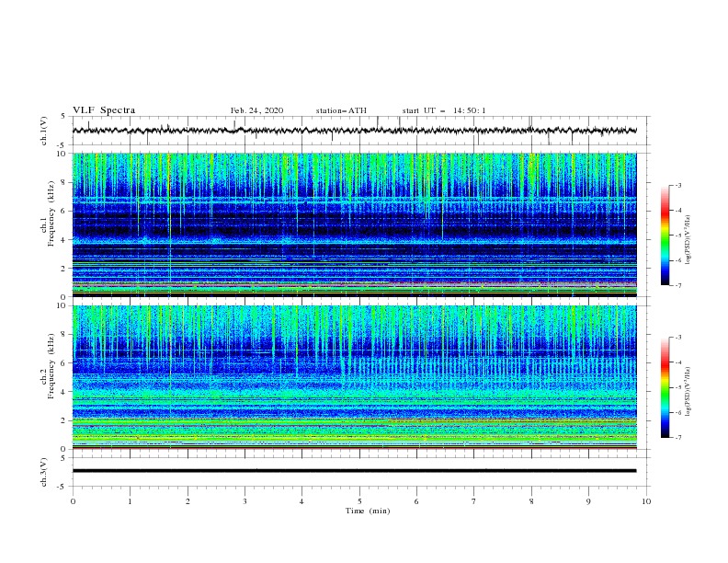Click the 'start UT = 14:50:1' text

[444, 110]
